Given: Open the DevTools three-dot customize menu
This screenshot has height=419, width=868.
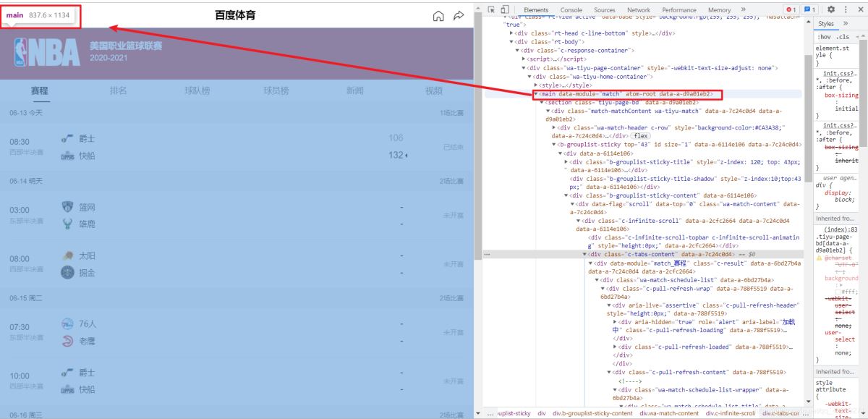Looking at the screenshot, I should pyautogui.click(x=846, y=9).
